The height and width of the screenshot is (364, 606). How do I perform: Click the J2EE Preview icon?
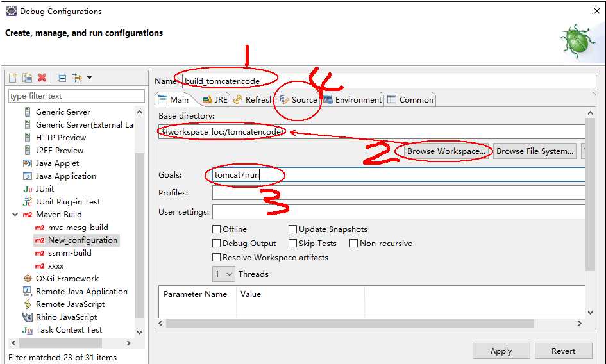tap(28, 151)
